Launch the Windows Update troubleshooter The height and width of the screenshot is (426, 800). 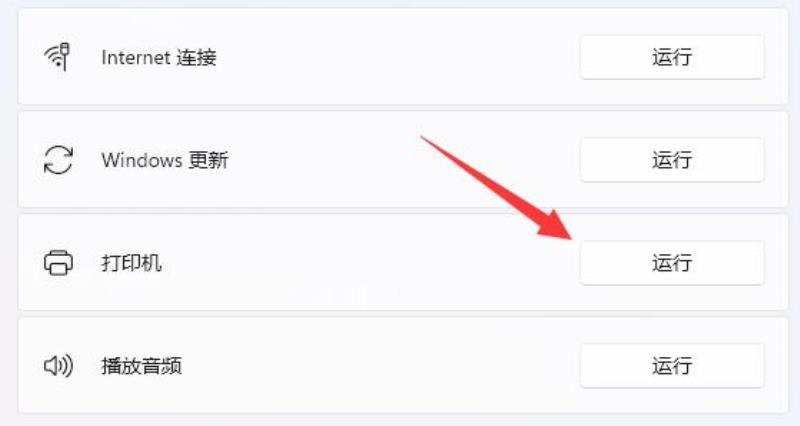(x=672, y=160)
